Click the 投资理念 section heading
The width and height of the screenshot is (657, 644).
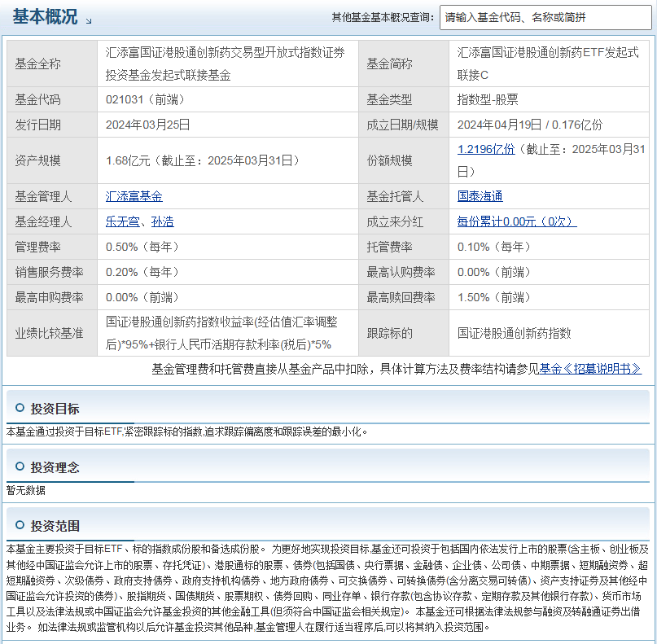click(x=55, y=467)
